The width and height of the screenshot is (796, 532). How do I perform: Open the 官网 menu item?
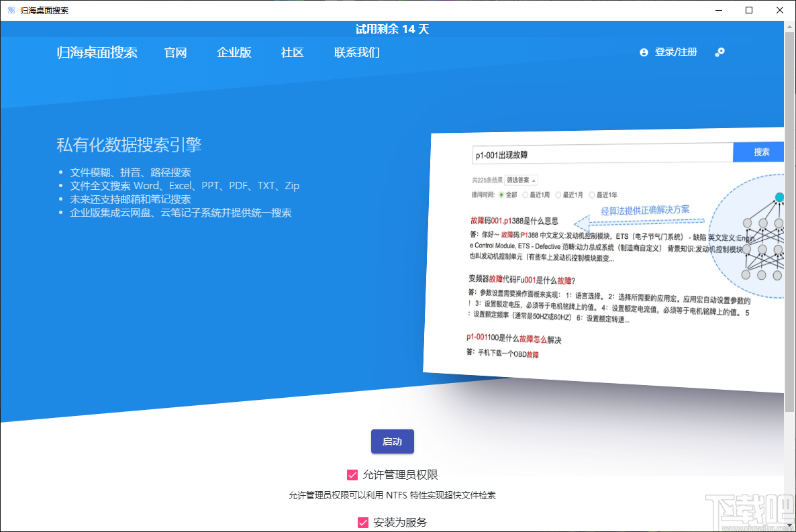click(x=176, y=52)
